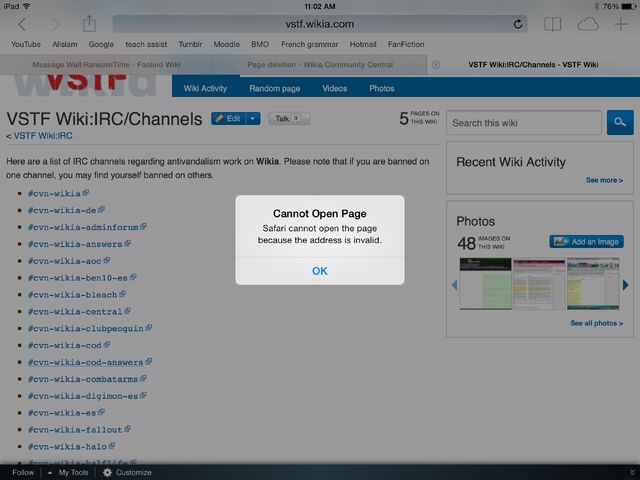Tap the vstf.wikia.com address bar
Screen dimensions: 640x480
coord(320,24)
